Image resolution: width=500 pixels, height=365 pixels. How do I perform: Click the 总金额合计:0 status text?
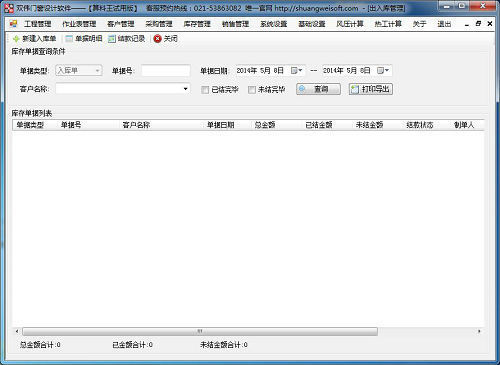40,345
